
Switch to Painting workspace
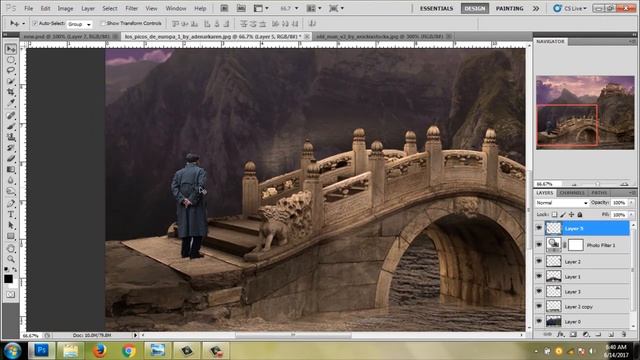509,8
